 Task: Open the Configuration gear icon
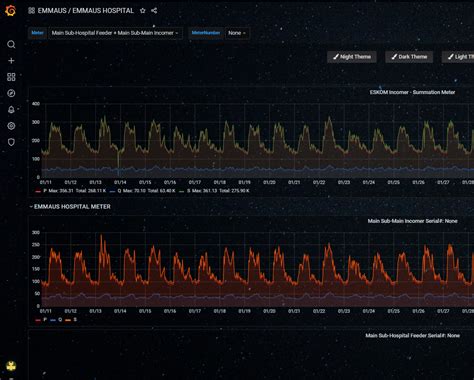tap(11, 126)
